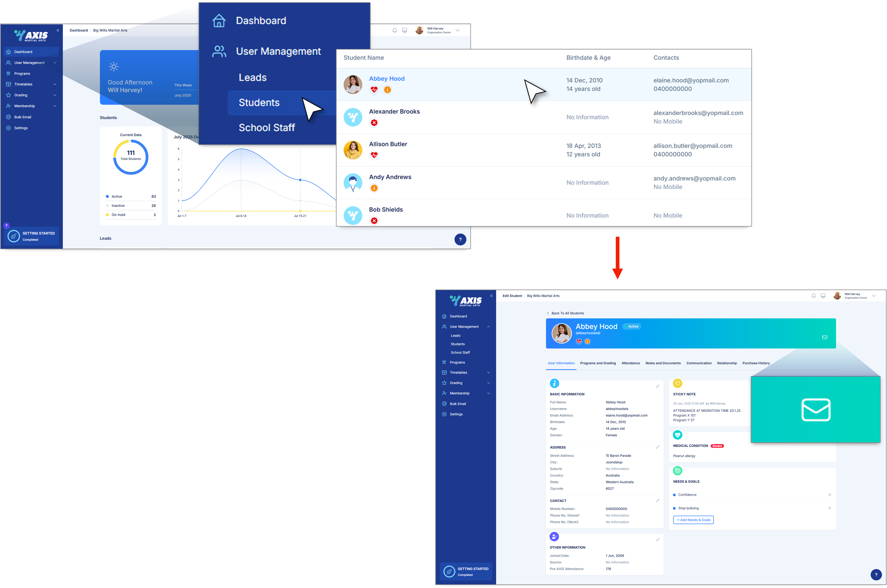Click the Back To All Students link

[567, 313]
